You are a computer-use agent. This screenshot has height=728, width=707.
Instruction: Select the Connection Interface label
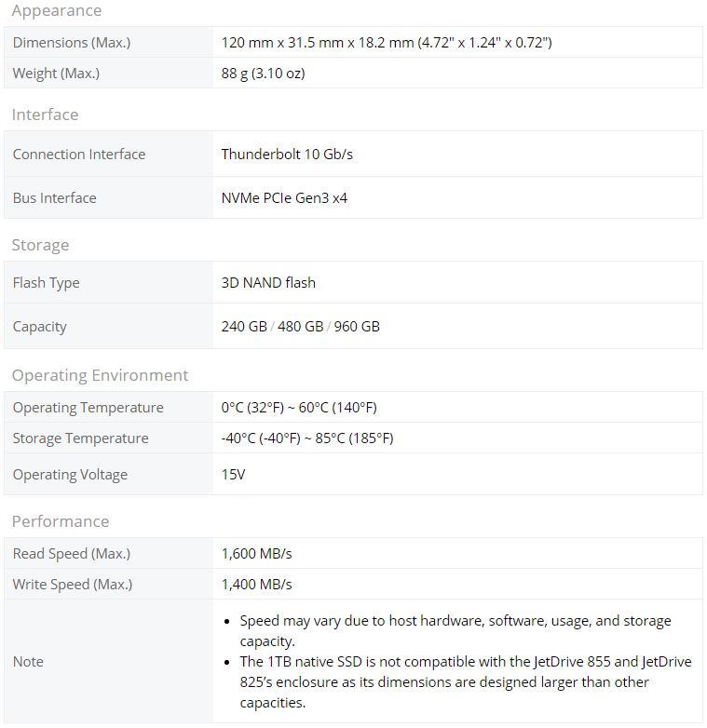[x=79, y=154]
